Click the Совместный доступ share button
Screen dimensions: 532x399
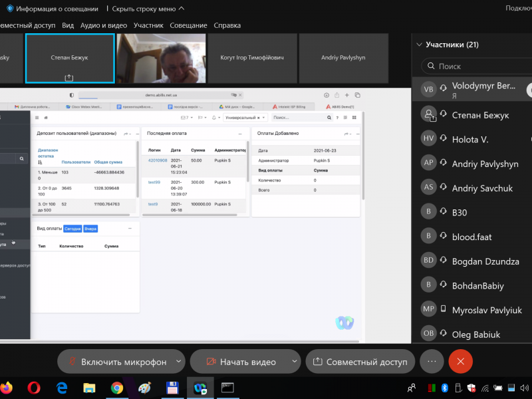point(360,362)
